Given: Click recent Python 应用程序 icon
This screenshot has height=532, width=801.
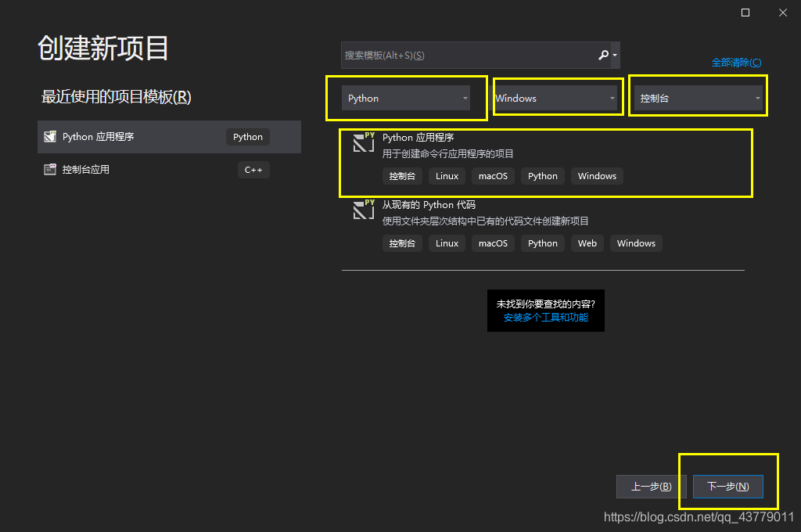Looking at the screenshot, I should click(50, 136).
